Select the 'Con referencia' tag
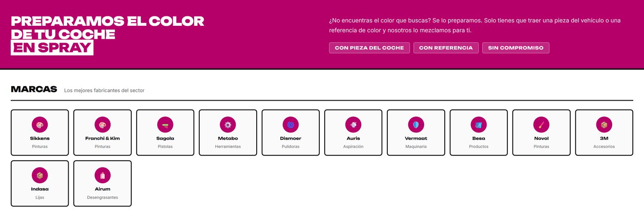This screenshot has height=221, width=644. click(446, 48)
